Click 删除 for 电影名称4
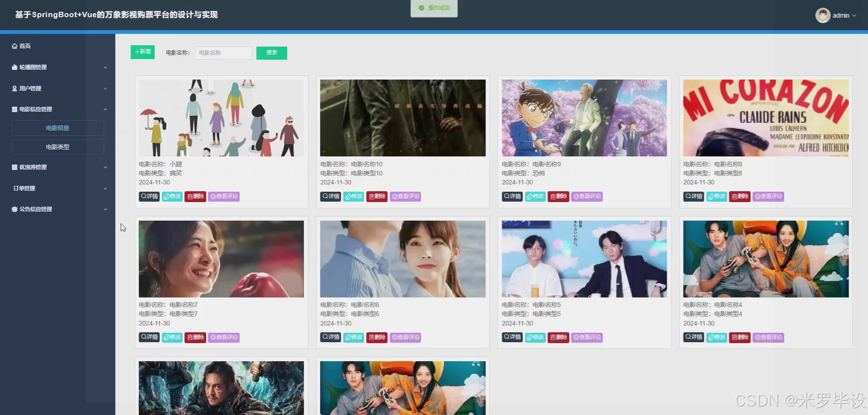 point(740,337)
